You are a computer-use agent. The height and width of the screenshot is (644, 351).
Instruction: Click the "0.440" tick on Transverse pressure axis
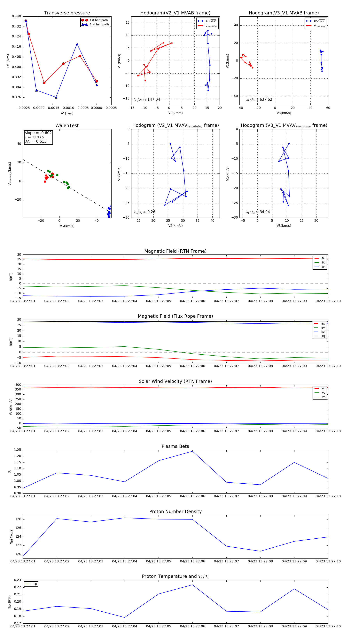(x=17, y=16)
